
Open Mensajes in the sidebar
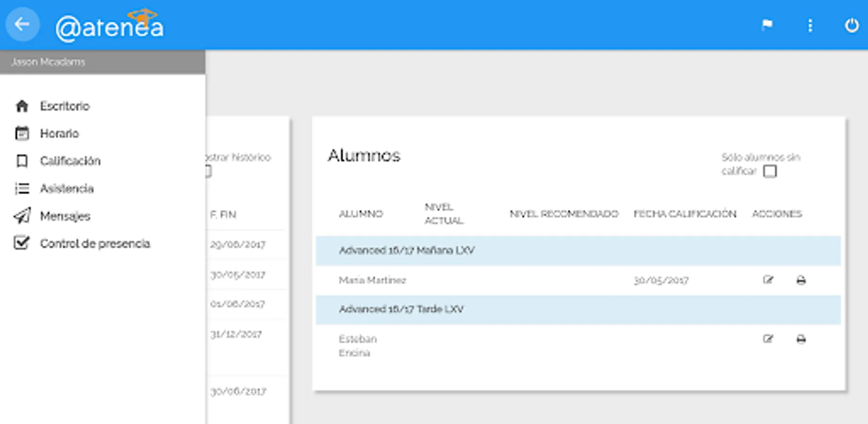65,216
